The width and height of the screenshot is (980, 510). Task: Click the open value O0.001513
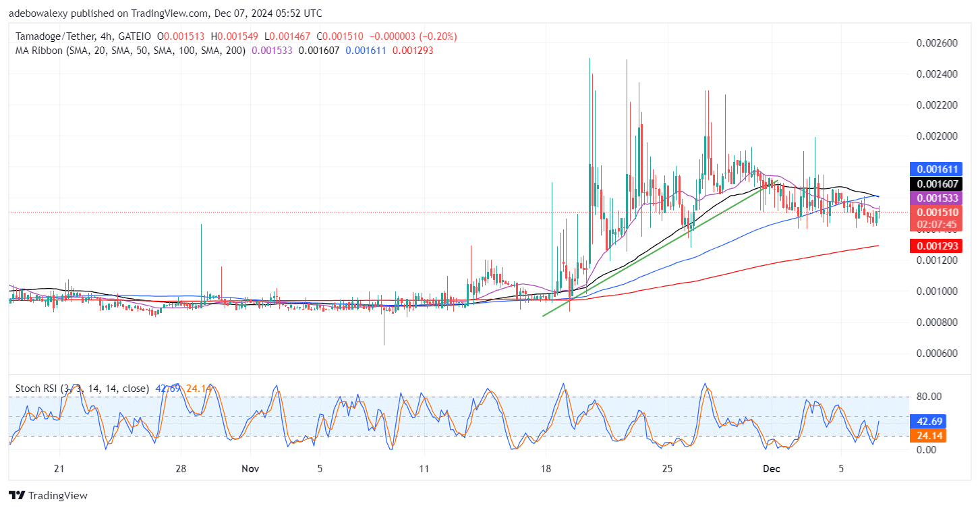180,36
